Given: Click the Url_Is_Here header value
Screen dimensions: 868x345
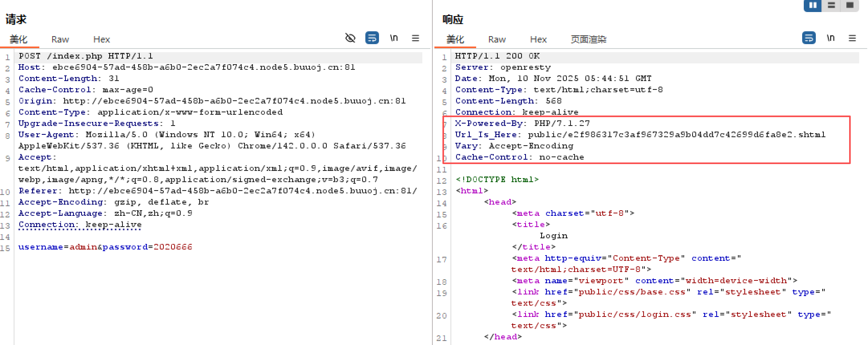Looking at the screenshot, I should tap(676, 135).
